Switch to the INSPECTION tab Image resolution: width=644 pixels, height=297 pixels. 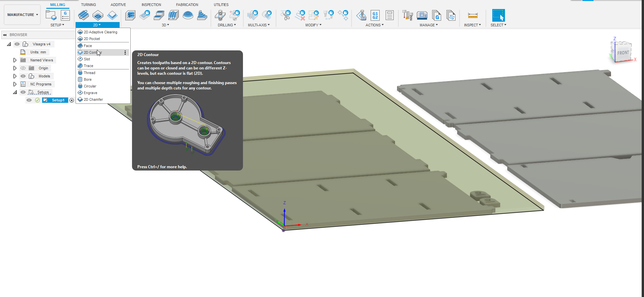pos(151,5)
